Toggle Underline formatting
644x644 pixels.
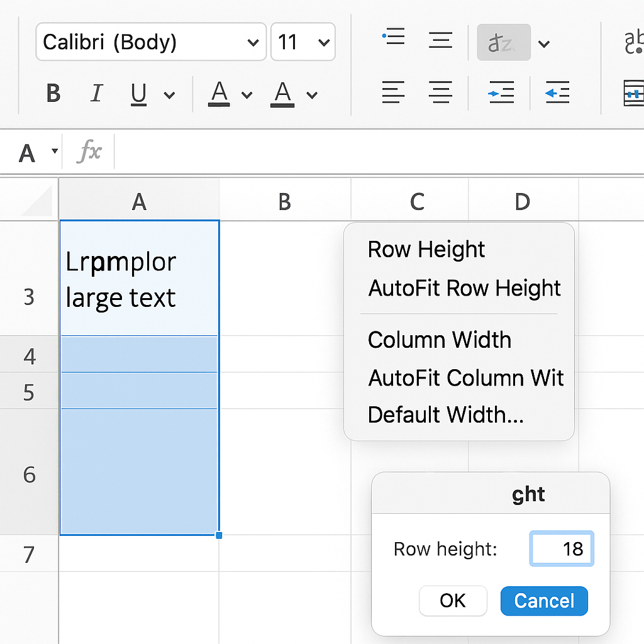pos(138,94)
